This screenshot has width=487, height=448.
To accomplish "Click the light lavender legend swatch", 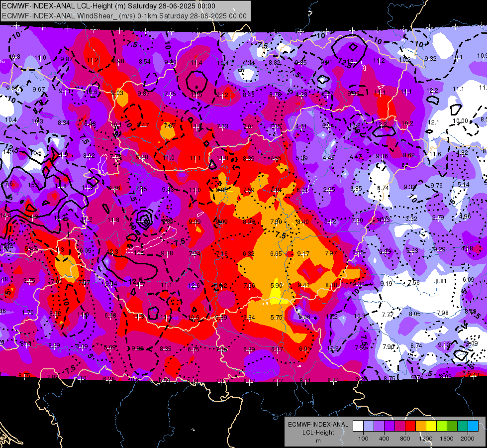I will (x=369, y=426).
